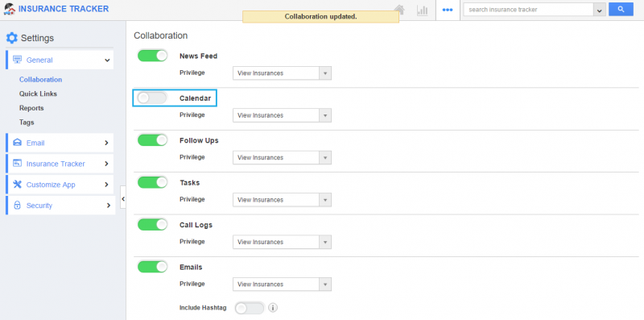Click the search insurance tracker field
Viewport: 644px width, 320px height.
[x=528, y=10]
